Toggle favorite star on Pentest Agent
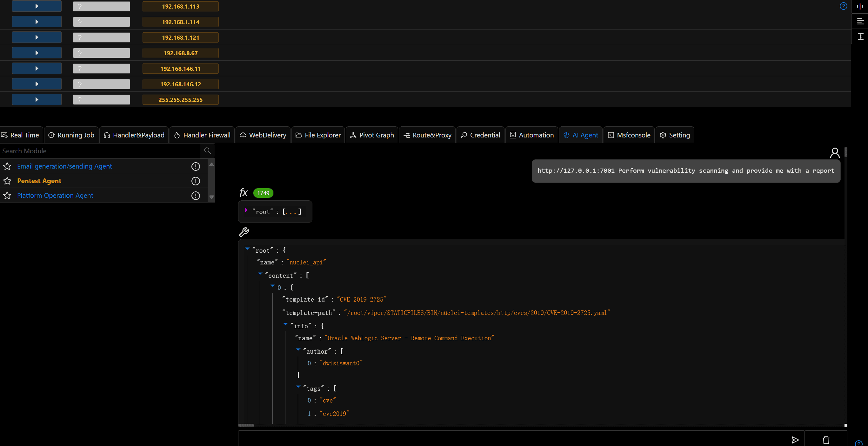The height and width of the screenshot is (446, 868). [x=7, y=181]
